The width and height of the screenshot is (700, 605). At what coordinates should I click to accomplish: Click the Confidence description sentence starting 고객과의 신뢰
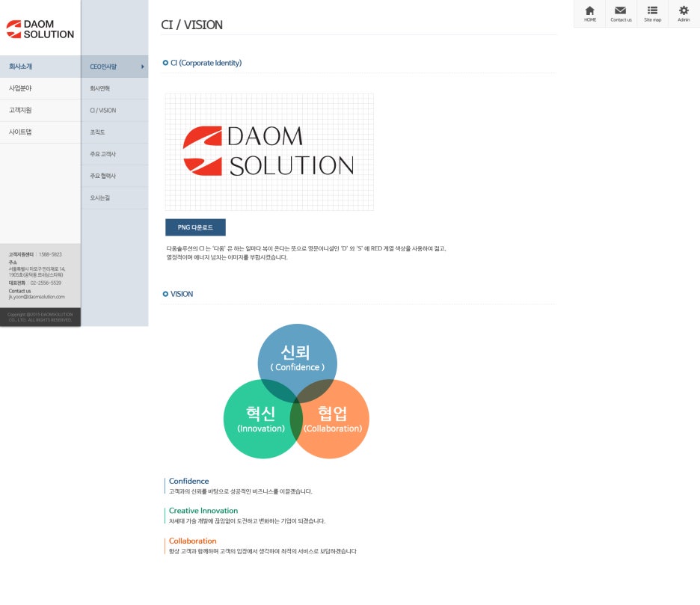click(241, 491)
